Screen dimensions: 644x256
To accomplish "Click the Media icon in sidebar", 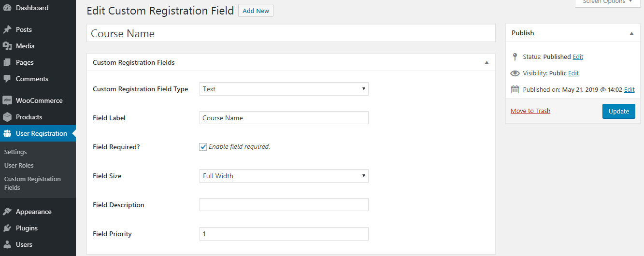I will click(7, 46).
